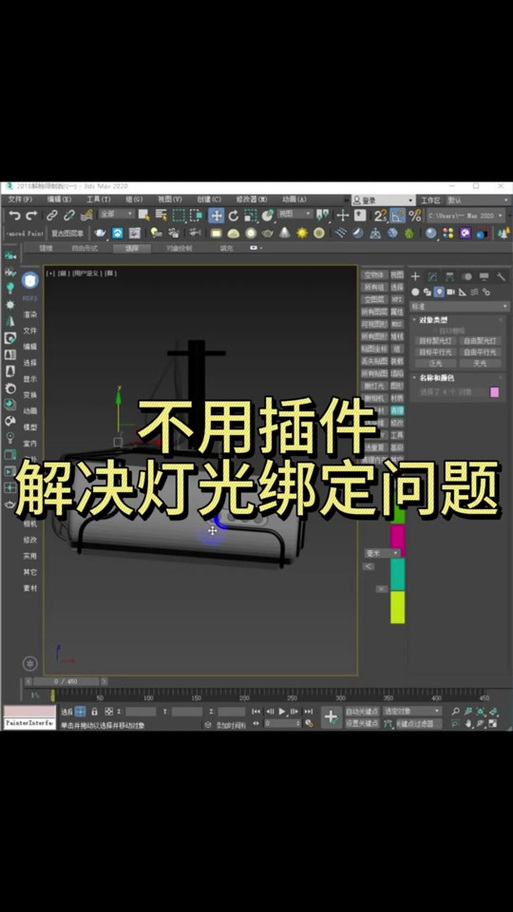Click the Undo arrow icon
This screenshot has width=513, height=912.
click(x=15, y=216)
